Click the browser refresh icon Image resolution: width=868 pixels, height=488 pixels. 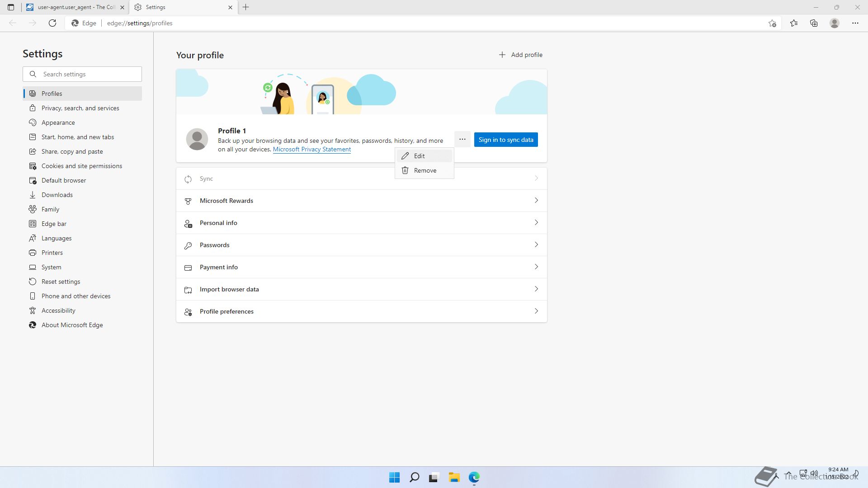52,23
